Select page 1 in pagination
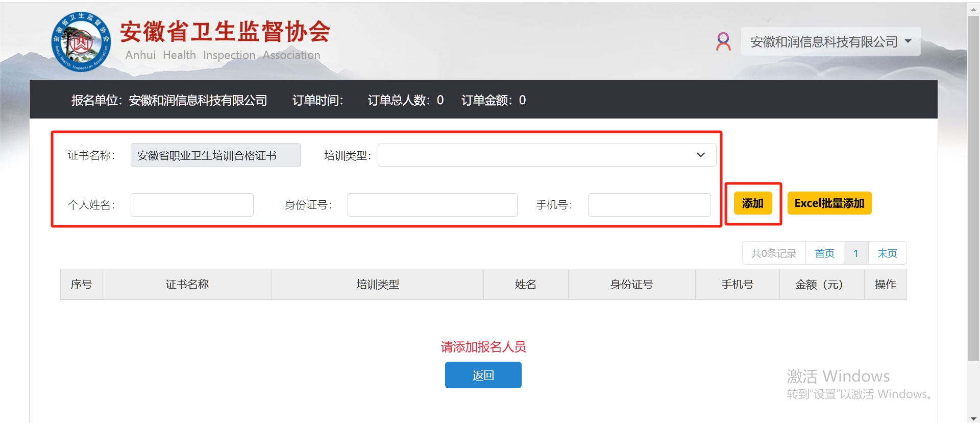Viewport: 980px width, 423px height. tap(856, 253)
